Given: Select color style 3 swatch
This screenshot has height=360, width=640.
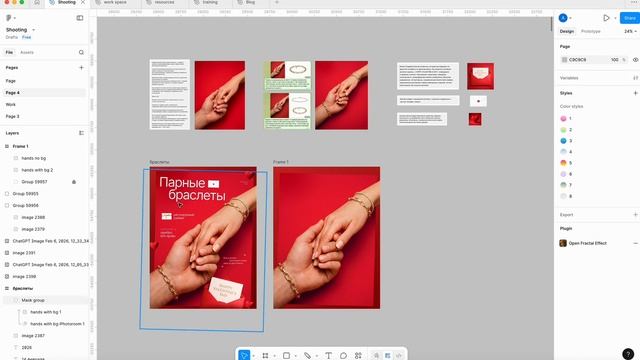Looking at the screenshot, I should (x=563, y=141).
